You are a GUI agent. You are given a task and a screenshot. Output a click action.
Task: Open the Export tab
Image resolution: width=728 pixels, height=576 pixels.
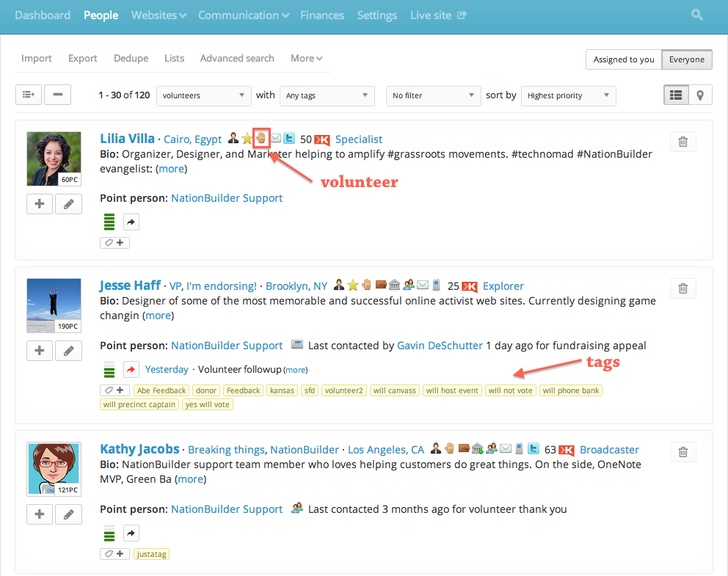coord(83,59)
